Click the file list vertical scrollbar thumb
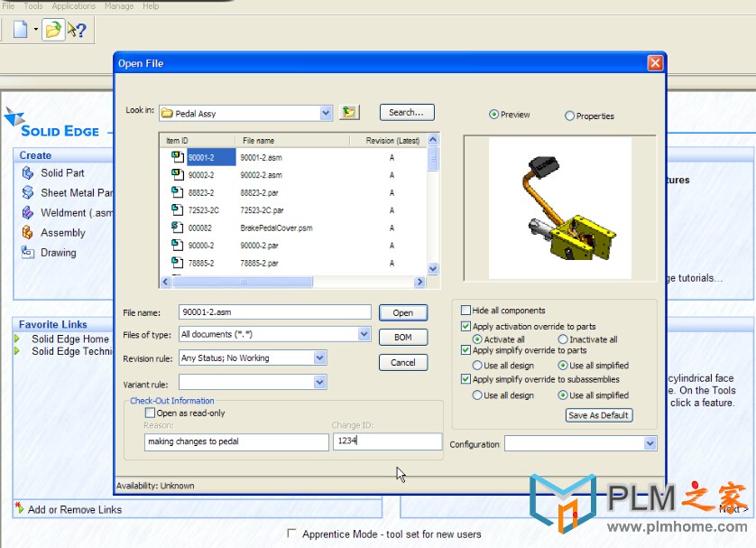This screenshot has width=756, height=548. [x=433, y=159]
